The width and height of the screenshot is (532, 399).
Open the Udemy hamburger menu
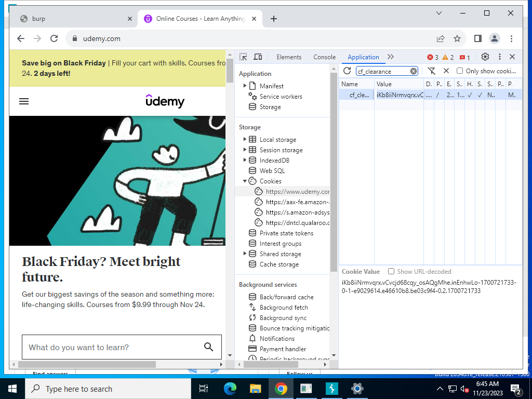click(x=24, y=101)
